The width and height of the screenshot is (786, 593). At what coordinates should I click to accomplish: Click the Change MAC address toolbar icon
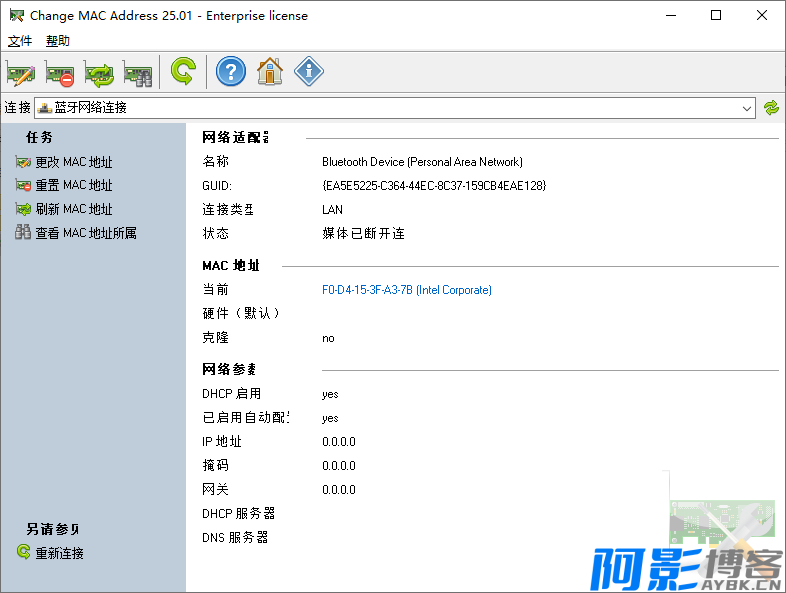click(21, 72)
